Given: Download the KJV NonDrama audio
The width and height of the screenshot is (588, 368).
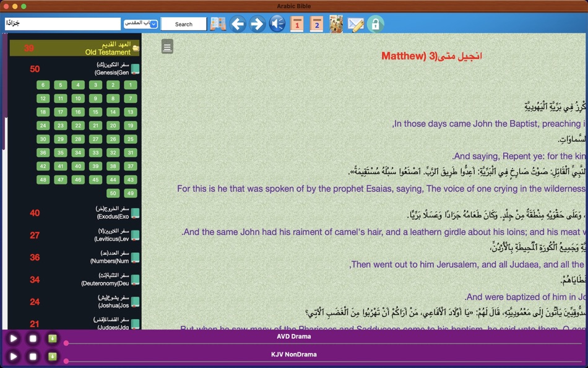Looking at the screenshot, I should [x=51, y=356].
